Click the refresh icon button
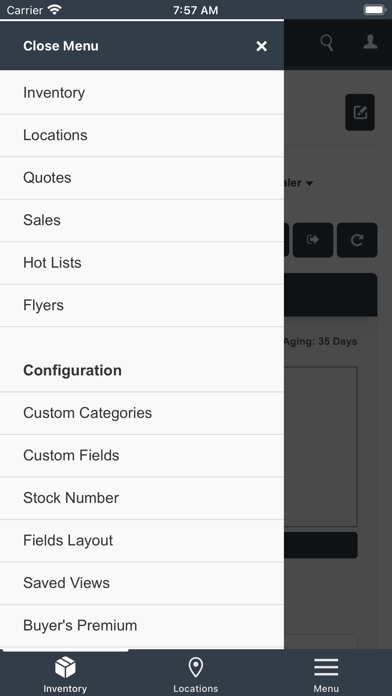Viewport: 392px width, 696px height. pyautogui.click(x=357, y=240)
